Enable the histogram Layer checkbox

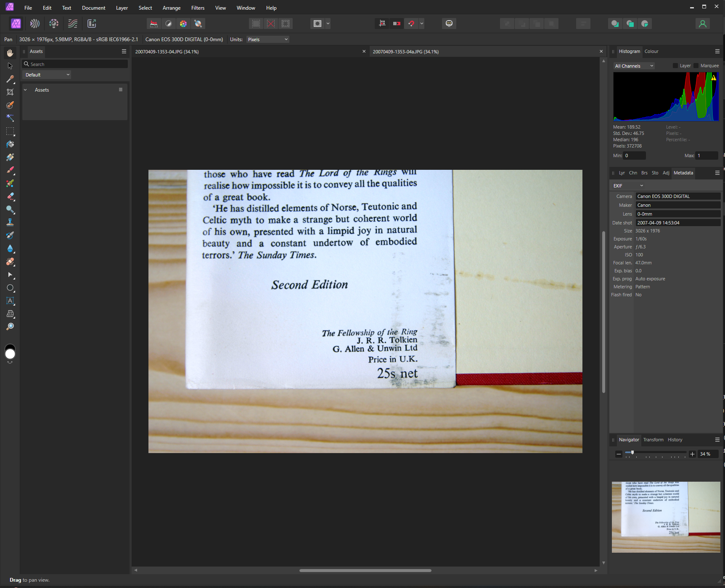pyautogui.click(x=675, y=66)
